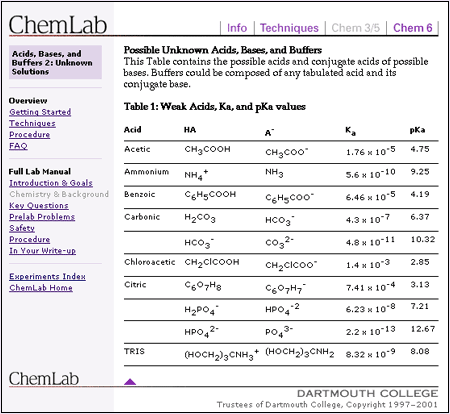Click the purple back-to-top triangle icon
The width and height of the screenshot is (450, 414).
pyautogui.click(x=130, y=382)
